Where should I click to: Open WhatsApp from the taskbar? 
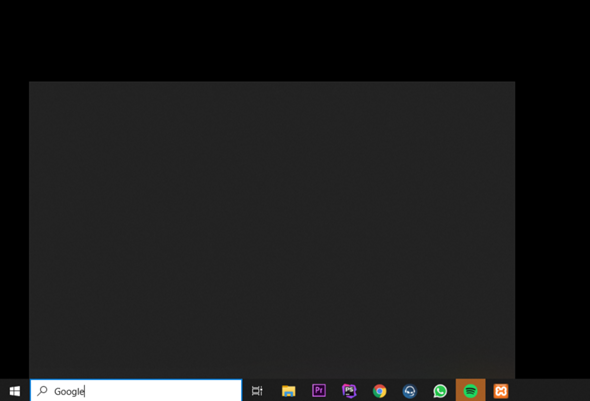tap(440, 391)
